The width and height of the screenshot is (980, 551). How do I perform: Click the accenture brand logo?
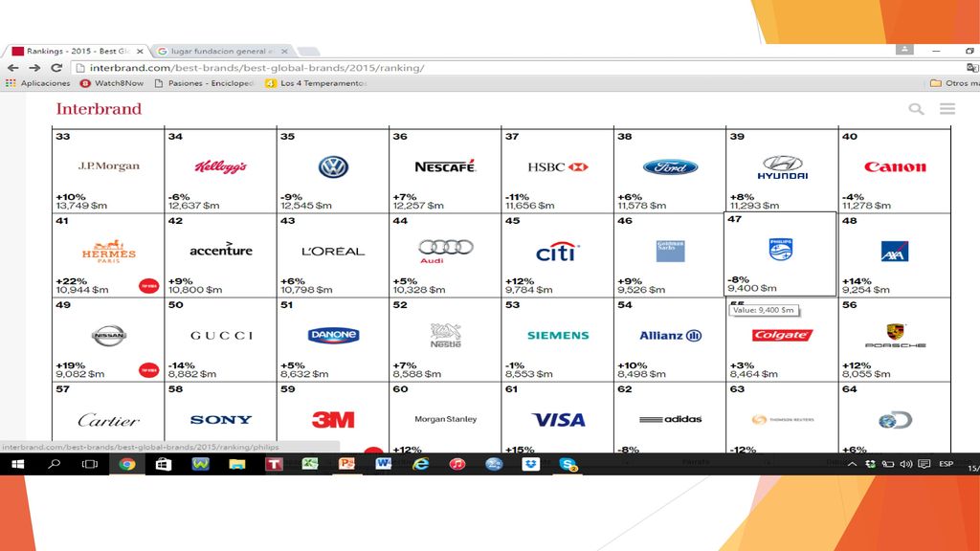(x=221, y=250)
